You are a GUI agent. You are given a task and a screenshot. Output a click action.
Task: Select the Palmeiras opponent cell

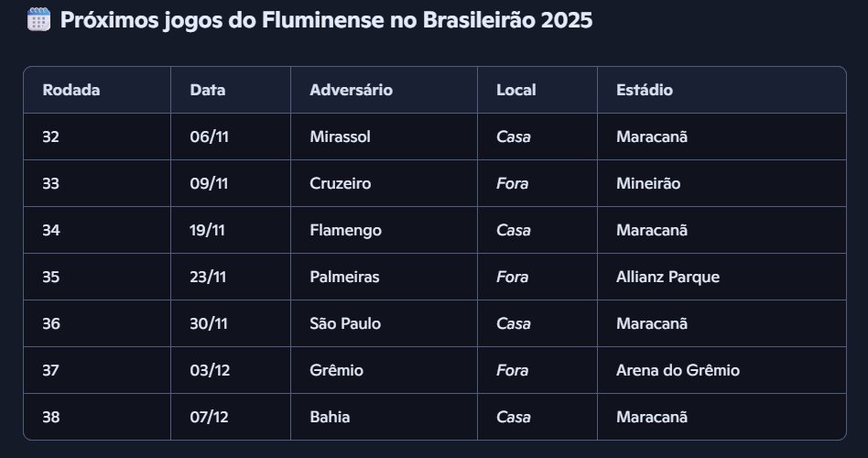pos(344,277)
